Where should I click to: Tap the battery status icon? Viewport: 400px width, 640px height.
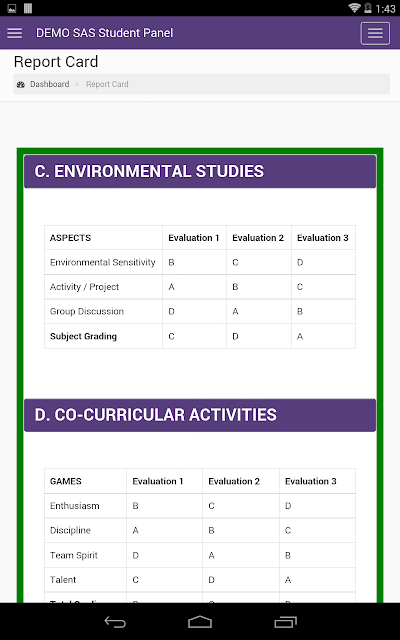coord(368,8)
